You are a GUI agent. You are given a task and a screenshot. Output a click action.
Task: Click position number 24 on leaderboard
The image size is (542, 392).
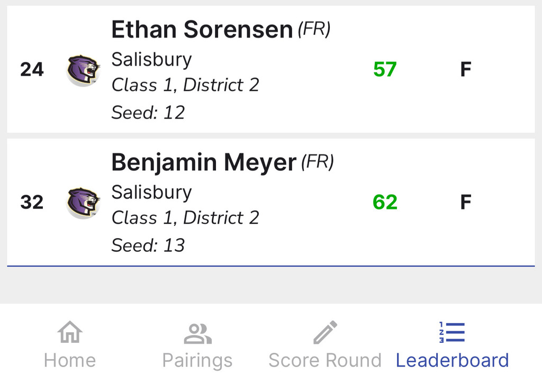point(32,69)
